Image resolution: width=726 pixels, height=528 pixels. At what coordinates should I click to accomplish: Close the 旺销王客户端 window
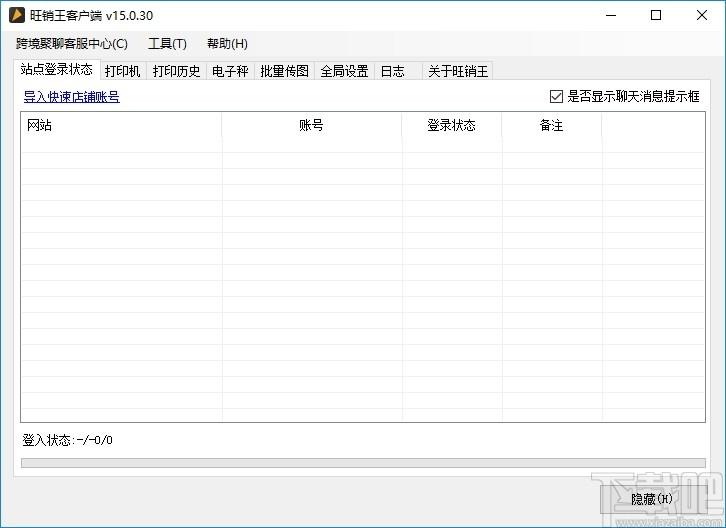(702, 15)
